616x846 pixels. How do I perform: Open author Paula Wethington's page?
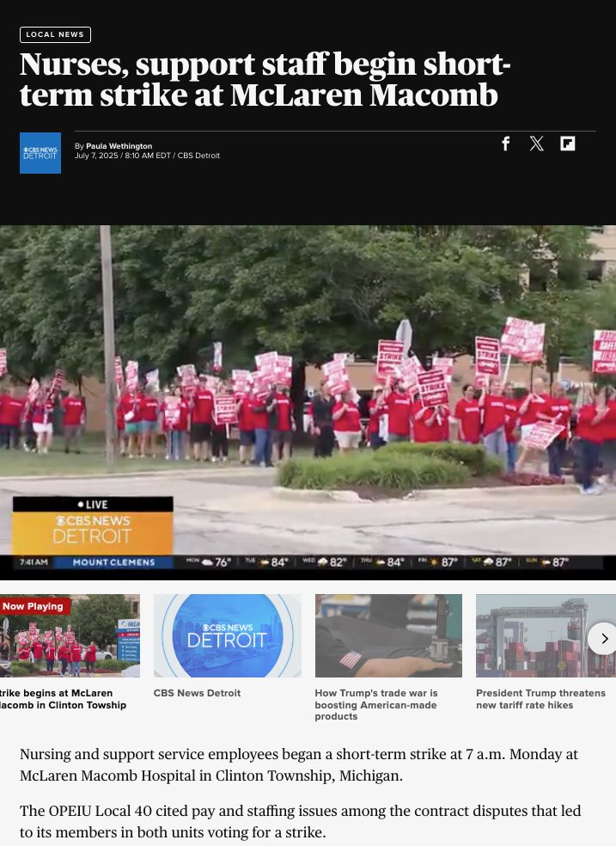[x=119, y=146]
